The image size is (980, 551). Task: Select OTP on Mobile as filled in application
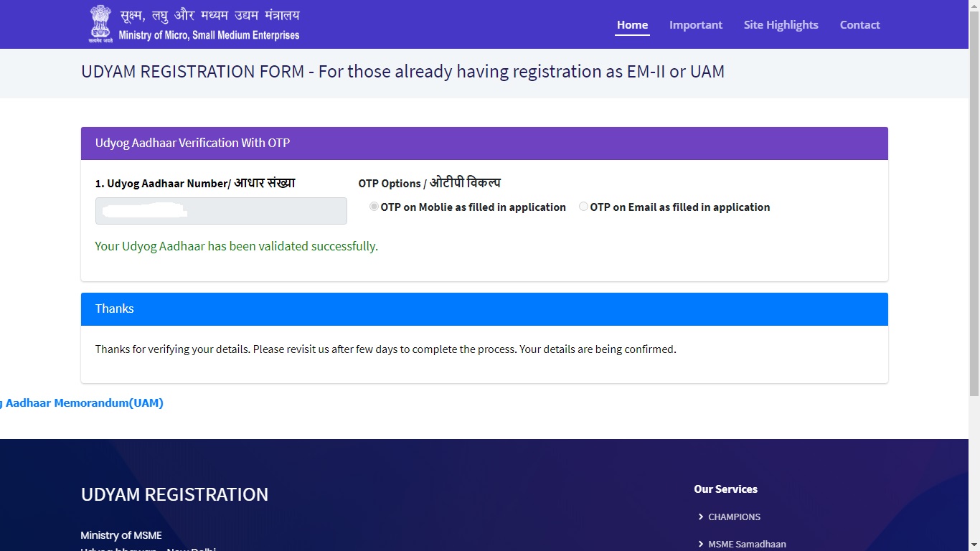click(374, 207)
